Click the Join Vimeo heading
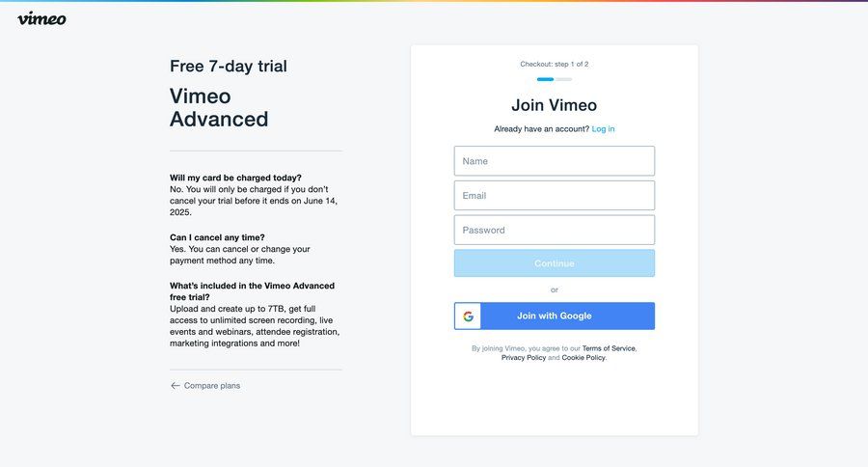This screenshot has width=868, height=467. tap(554, 105)
